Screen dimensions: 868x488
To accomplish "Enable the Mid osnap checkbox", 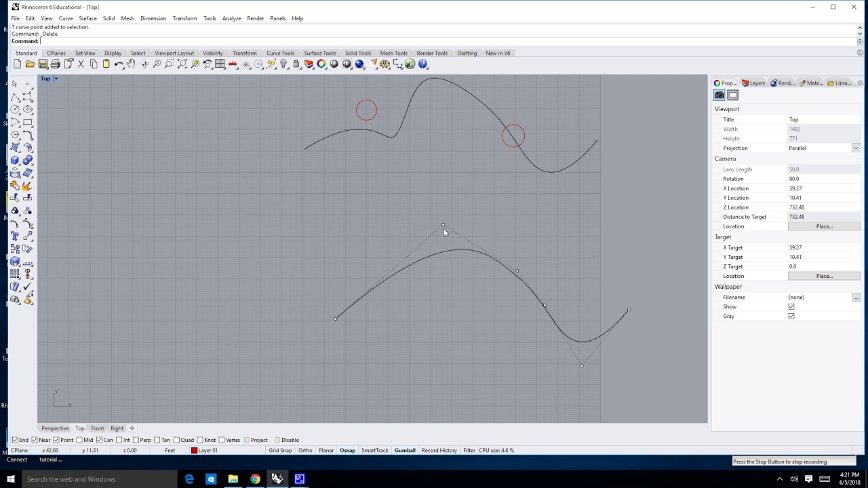I will (x=79, y=440).
